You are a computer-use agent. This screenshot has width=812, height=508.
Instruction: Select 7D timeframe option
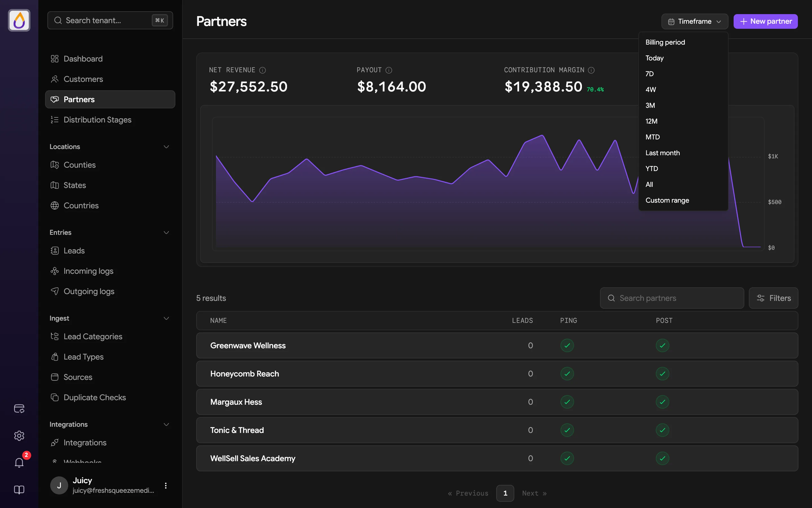[x=683, y=74]
